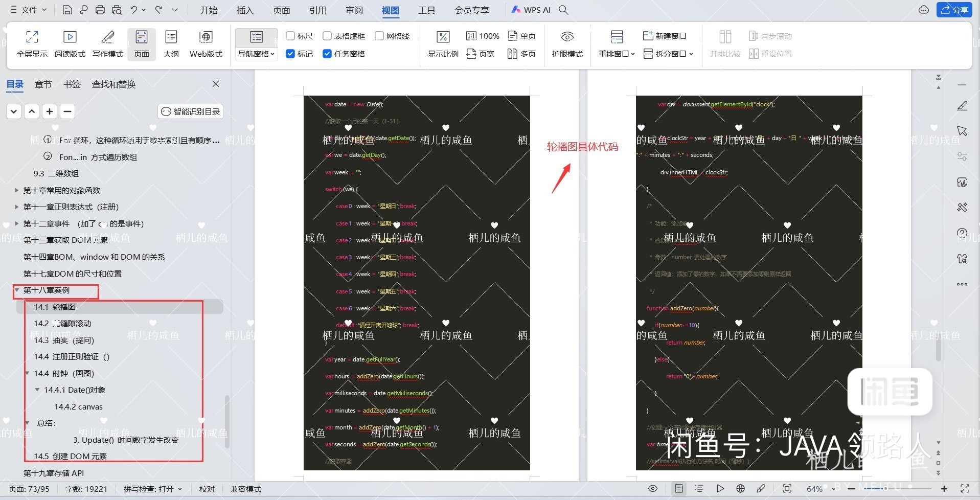Open the References (引用) ribbon tab
Viewport: 980px width, 500px height.
317,10
